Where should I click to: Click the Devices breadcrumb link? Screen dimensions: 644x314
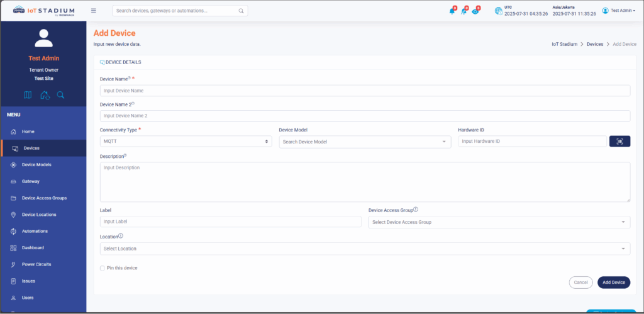[594, 45]
